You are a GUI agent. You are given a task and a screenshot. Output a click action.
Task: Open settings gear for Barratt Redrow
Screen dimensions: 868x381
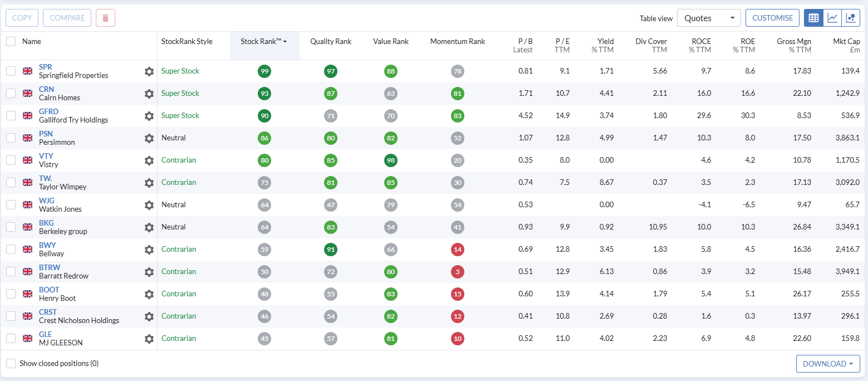(x=149, y=272)
